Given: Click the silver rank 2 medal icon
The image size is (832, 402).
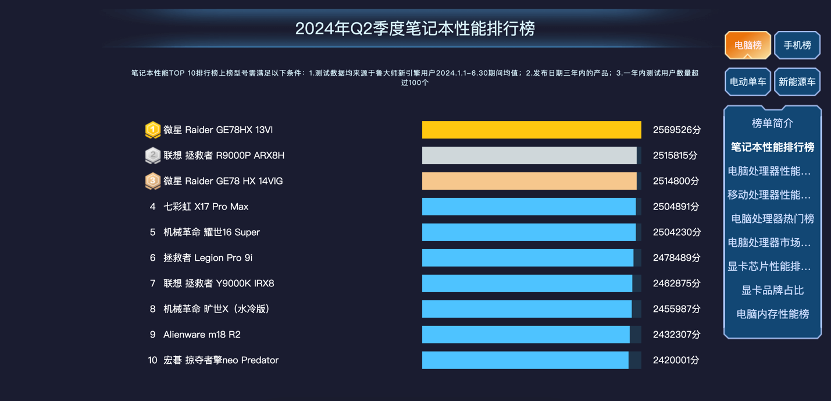Looking at the screenshot, I should [153, 155].
